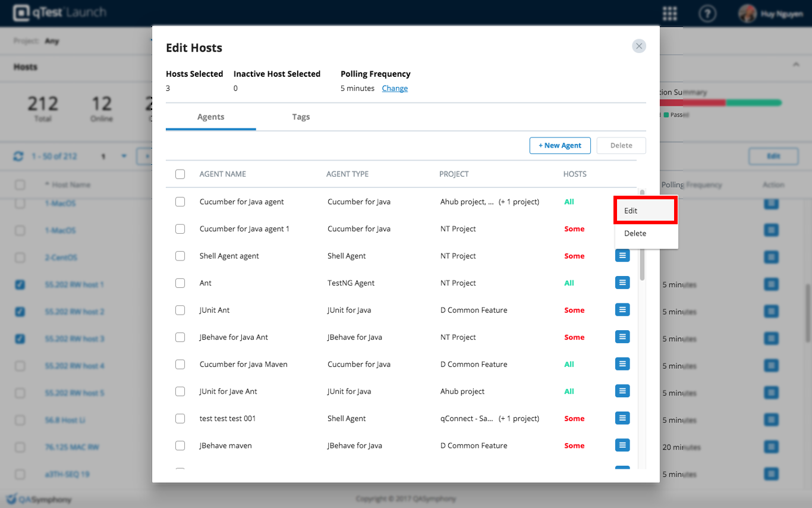The image size is (812, 508).
Task: Open action menu for Cucumber for Java Maven
Action: click(x=622, y=364)
